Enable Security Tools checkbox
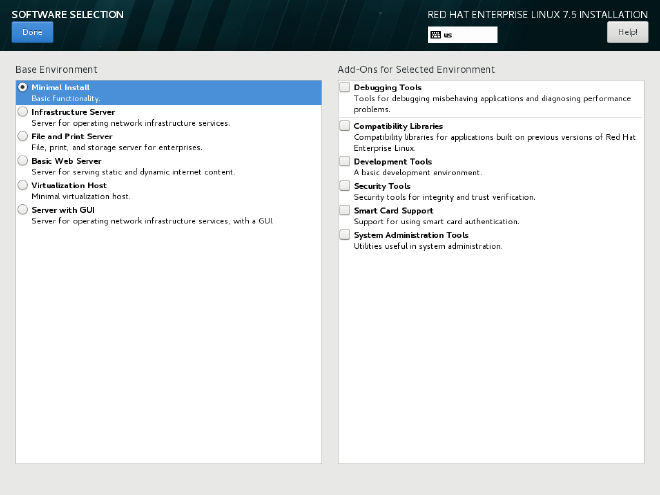 (345, 186)
